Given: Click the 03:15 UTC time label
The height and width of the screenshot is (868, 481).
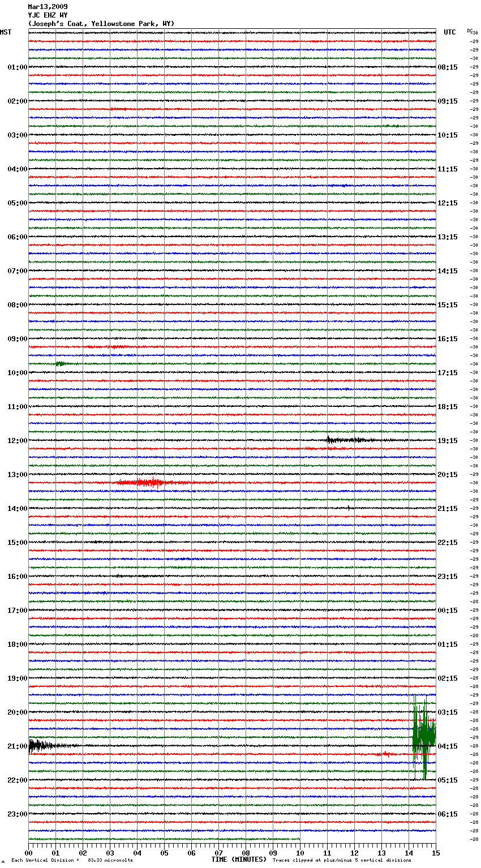Looking at the screenshot, I should pyautogui.click(x=448, y=712).
